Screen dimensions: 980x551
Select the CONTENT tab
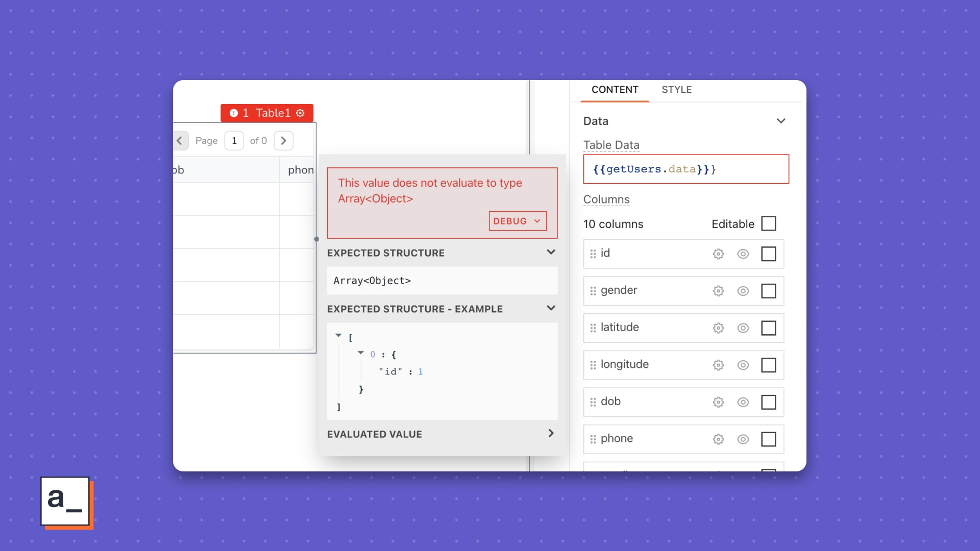pyautogui.click(x=615, y=90)
